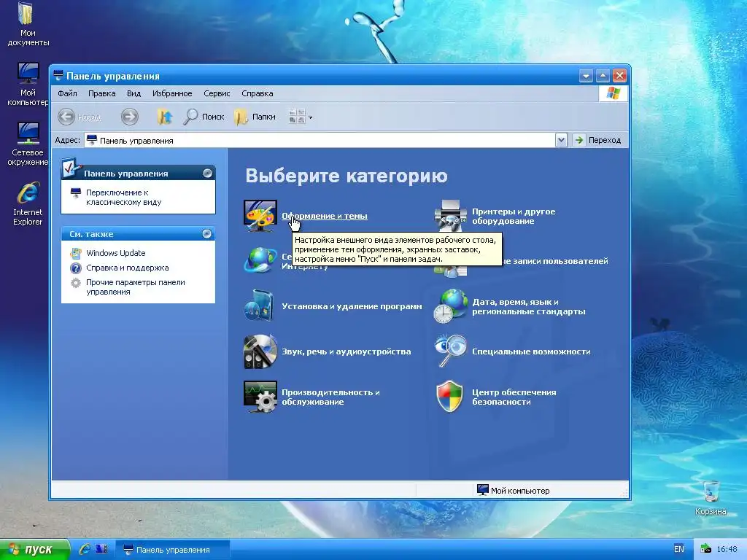
Task: Toggle the Папки folders pane button
Action: pos(255,117)
